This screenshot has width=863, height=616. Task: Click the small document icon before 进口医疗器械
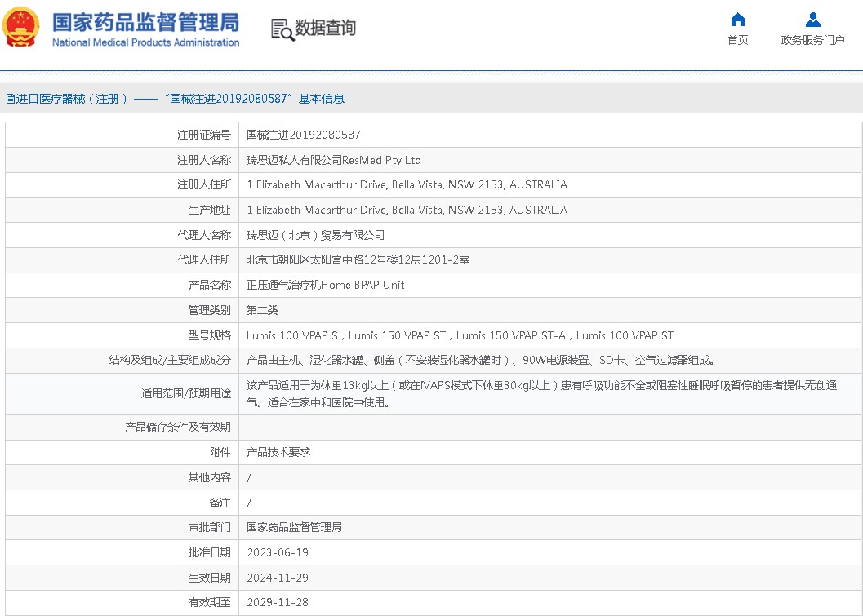coord(10,99)
